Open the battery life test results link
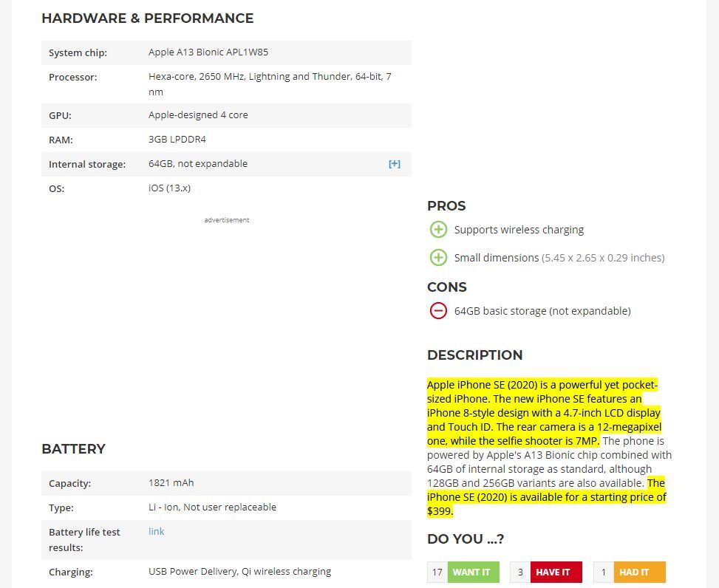This screenshot has height=588, width=719. pos(157,532)
